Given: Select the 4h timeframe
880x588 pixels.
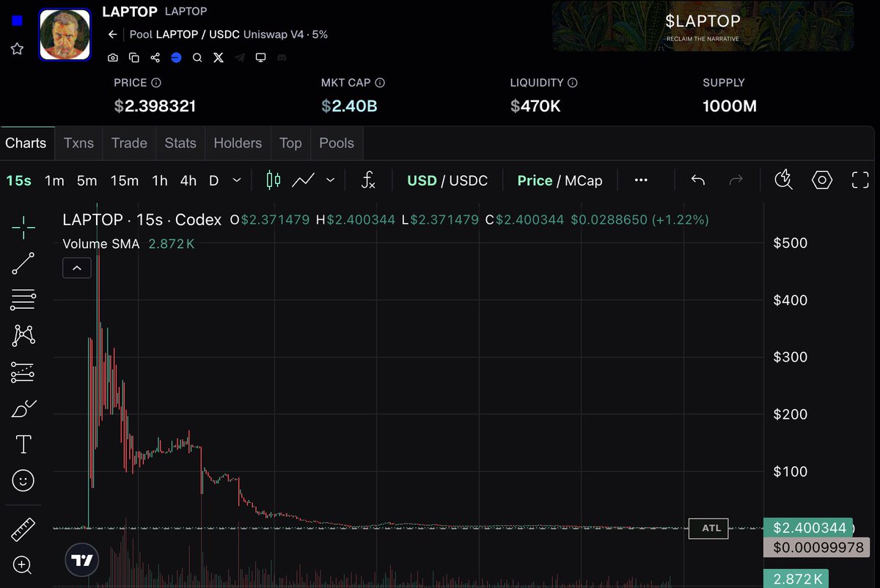Looking at the screenshot, I should point(188,180).
